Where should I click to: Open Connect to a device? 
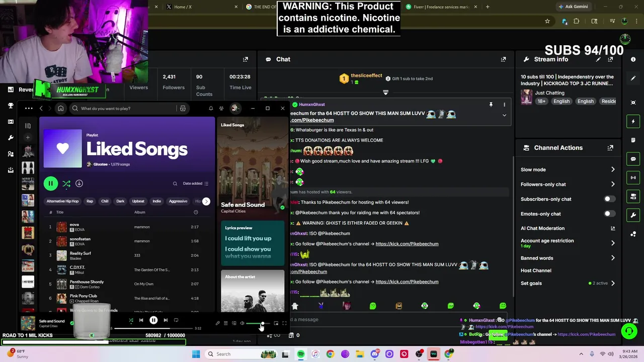coord(234,324)
